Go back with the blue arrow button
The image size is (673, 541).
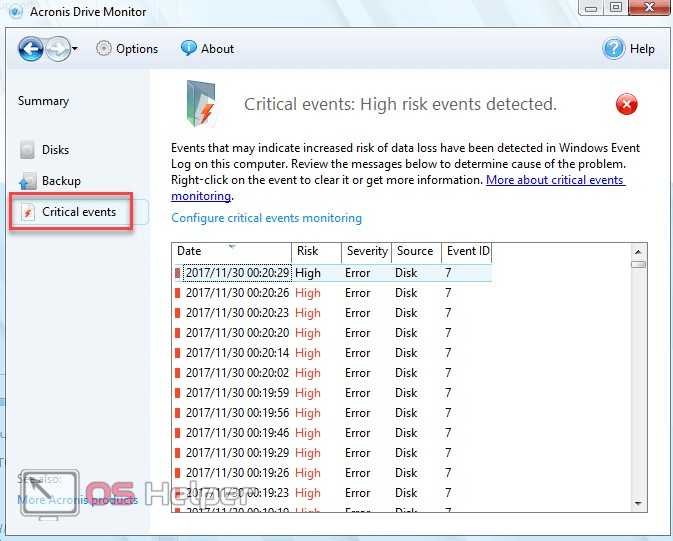click(30, 49)
